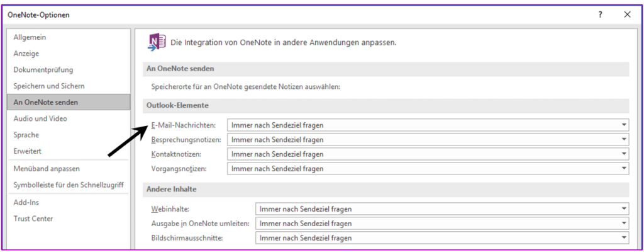Open the Kontaktnotizen destination dropdown

click(428, 154)
